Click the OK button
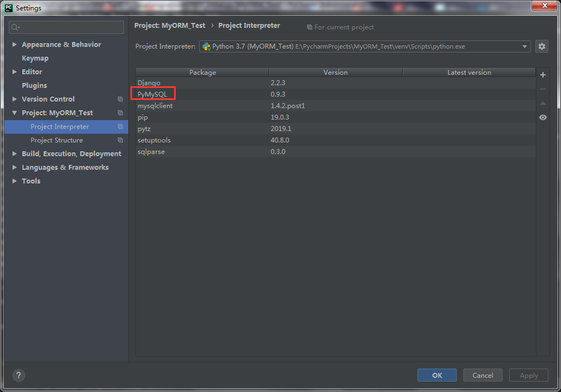561x392 pixels. pos(437,375)
